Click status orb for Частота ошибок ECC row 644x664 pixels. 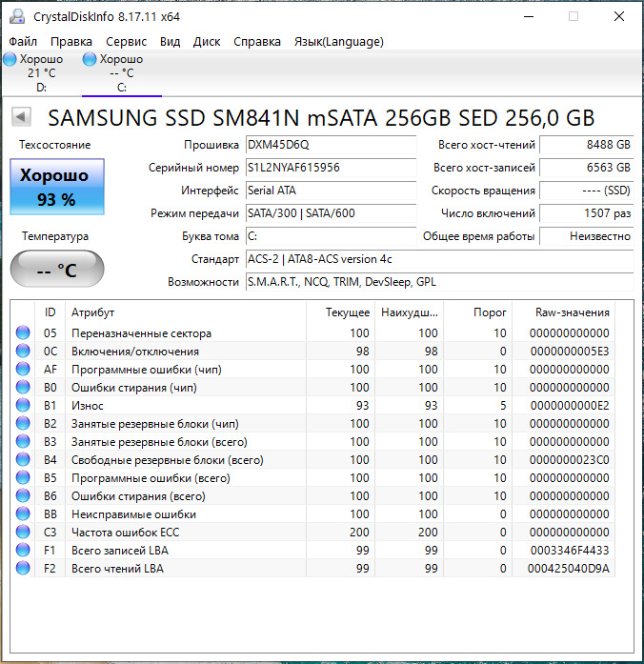23,533
